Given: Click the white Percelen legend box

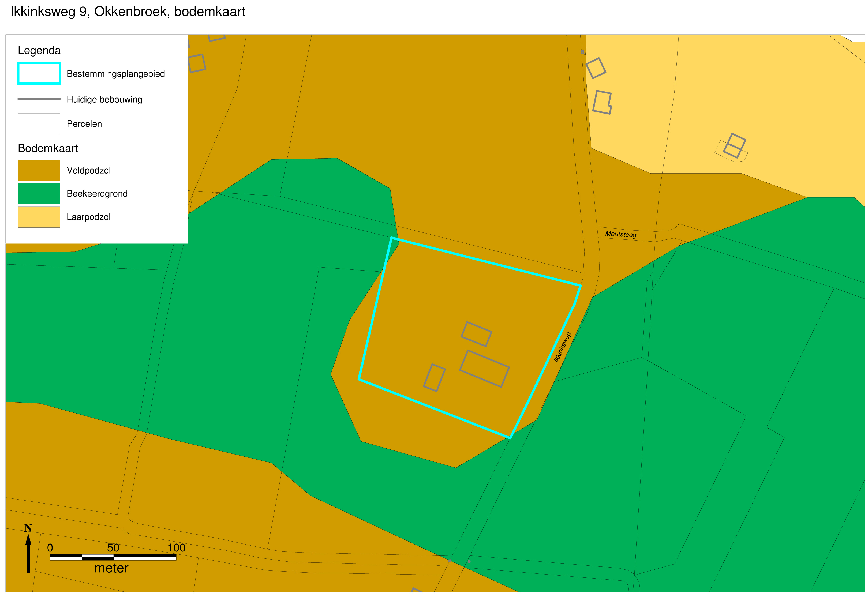Looking at the screenshot, I should [39, 124].
